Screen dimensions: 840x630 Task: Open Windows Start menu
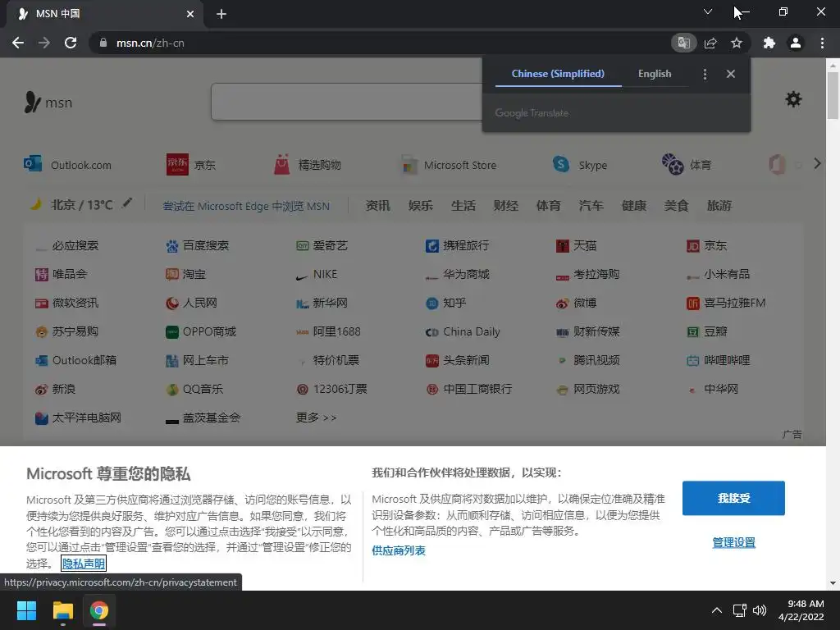click(x=26, y=610)
